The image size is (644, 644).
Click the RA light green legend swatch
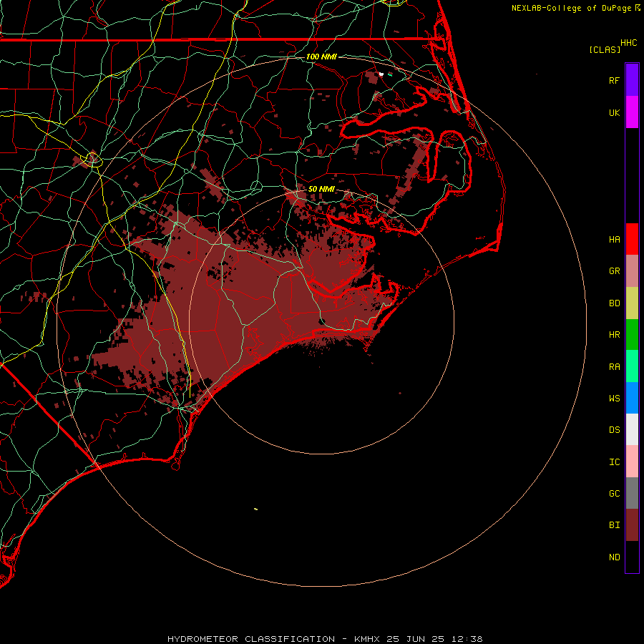pyautogui.click(x=632, y=366)
